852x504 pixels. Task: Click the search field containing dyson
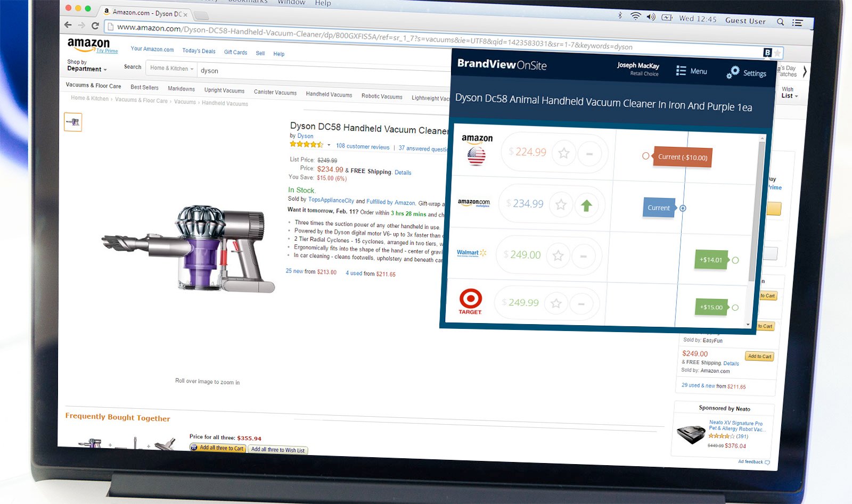pyautogui.click(x=324, y=73)
